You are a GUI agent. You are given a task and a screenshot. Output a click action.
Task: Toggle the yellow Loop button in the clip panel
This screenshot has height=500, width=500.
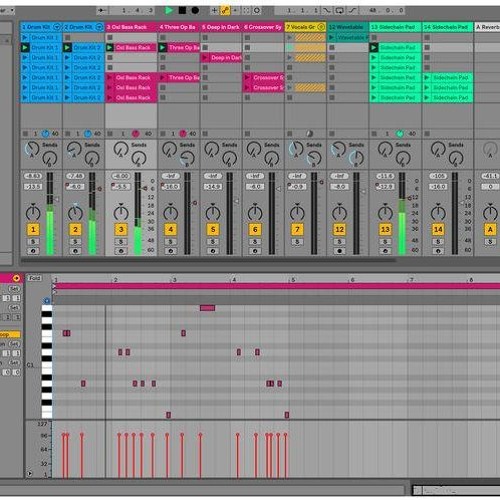[x=10, y=334]
